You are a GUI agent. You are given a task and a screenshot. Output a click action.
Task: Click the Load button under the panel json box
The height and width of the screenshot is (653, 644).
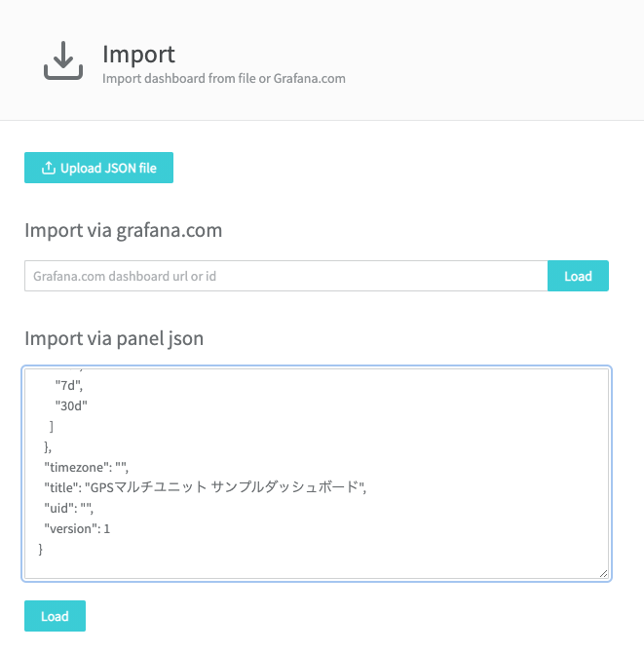pyautogui.click(x=55, y=616)
